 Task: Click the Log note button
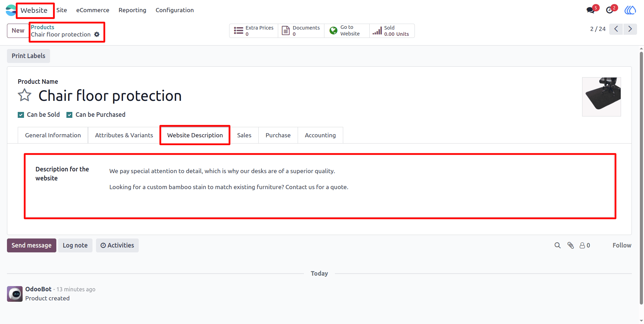point(75,245)
